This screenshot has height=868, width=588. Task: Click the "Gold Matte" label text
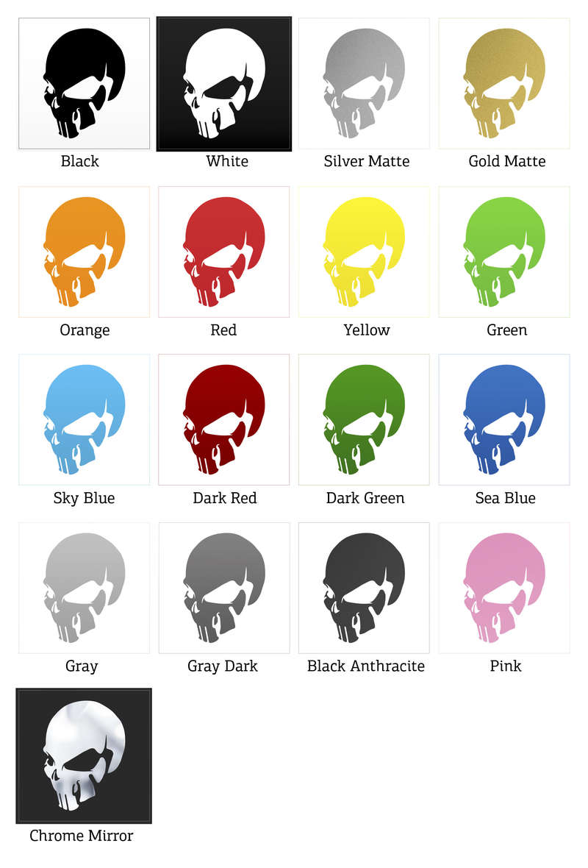[506, 161]
